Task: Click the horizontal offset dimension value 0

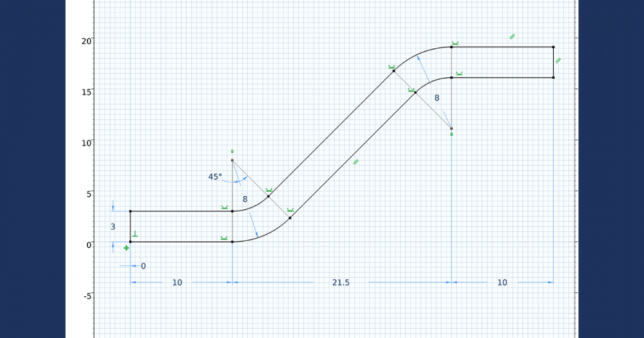Action: tap(144, 266)
